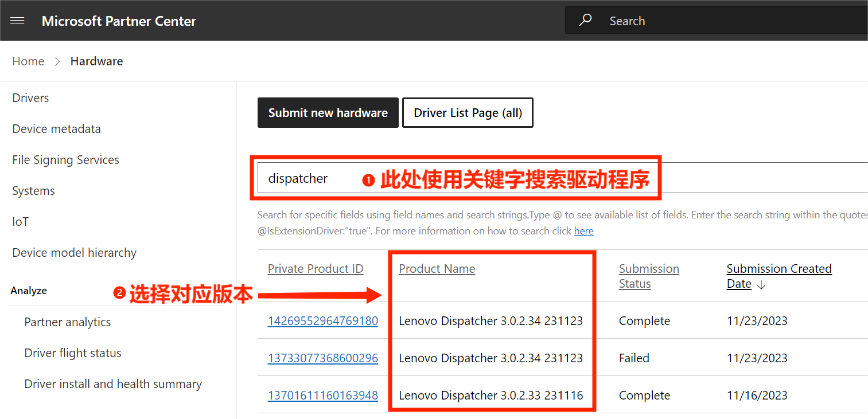Open Driver flight status page
The height and width of the screenshot is (419, 868).
(72, 353)
